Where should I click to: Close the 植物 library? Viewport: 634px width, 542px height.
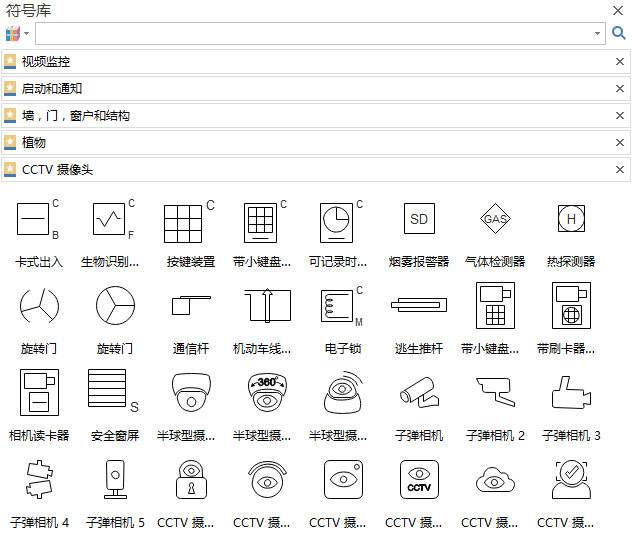[x=619, y=142]
